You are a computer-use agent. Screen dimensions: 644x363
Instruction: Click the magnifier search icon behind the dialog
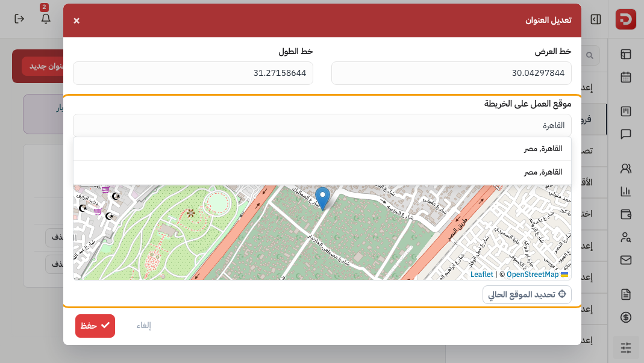(x=590, y=55)
